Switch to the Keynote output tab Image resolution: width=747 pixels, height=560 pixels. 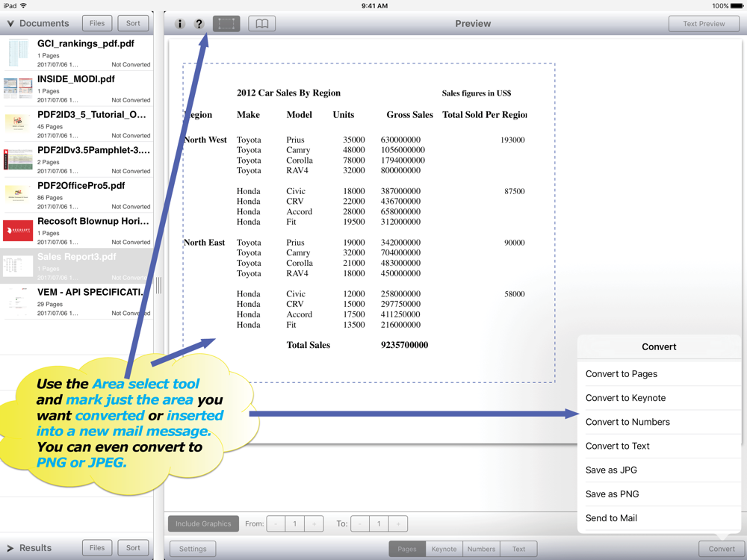pyautogui.click(x=444, y=549)
